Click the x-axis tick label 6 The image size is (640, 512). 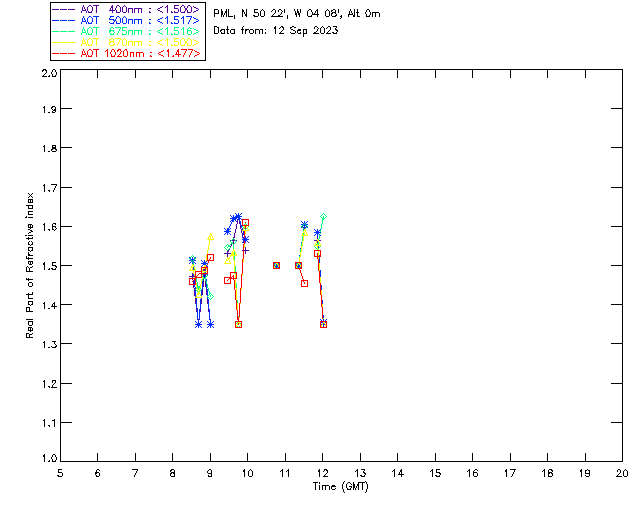click(98, 473)
